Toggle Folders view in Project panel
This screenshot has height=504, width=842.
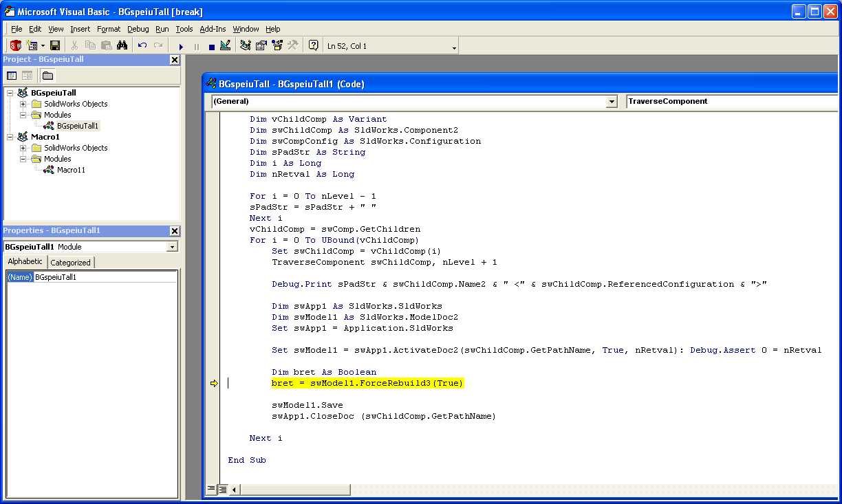(x=47, y=76)
